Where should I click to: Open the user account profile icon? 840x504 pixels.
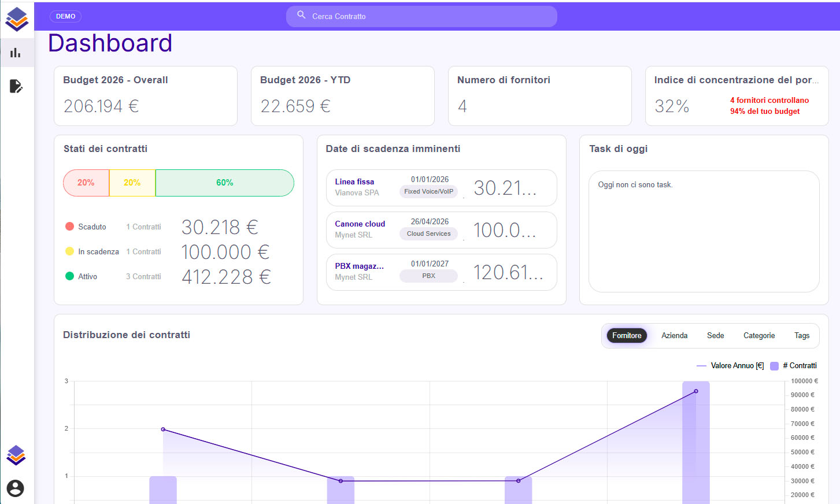[16, 488]
